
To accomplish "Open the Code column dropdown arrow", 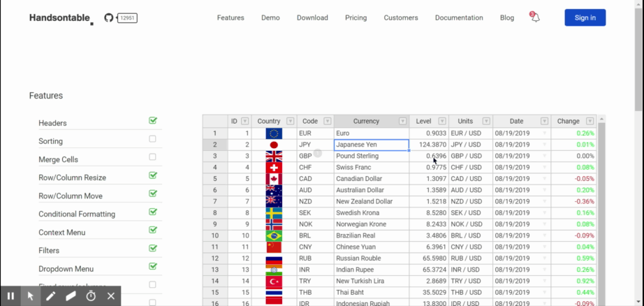I will coord(328,121).
